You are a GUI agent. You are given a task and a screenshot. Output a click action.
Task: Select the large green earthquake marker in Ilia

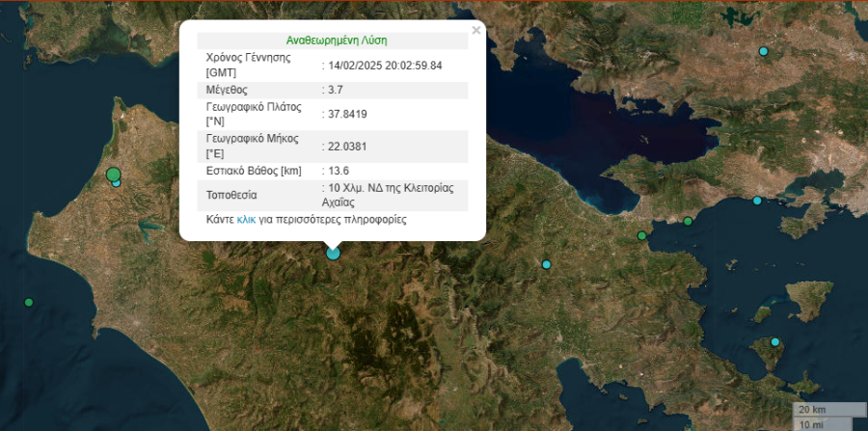[114, 175]
